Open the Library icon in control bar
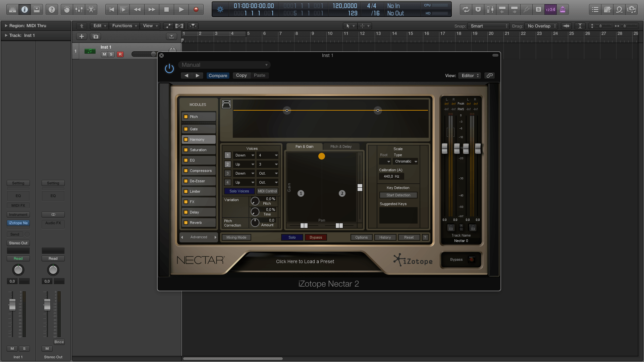Image resolution: width=644 pixels, height=362 pixels. (x=12, y=10)
